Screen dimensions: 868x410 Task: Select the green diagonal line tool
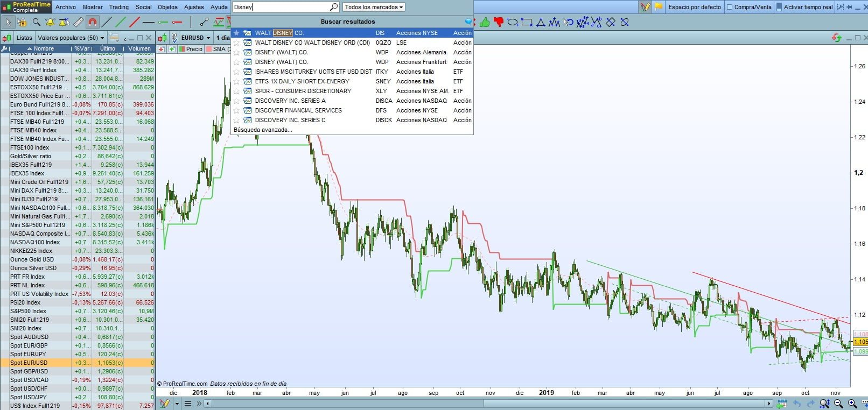pyautogui.click(x=121, y=22)
